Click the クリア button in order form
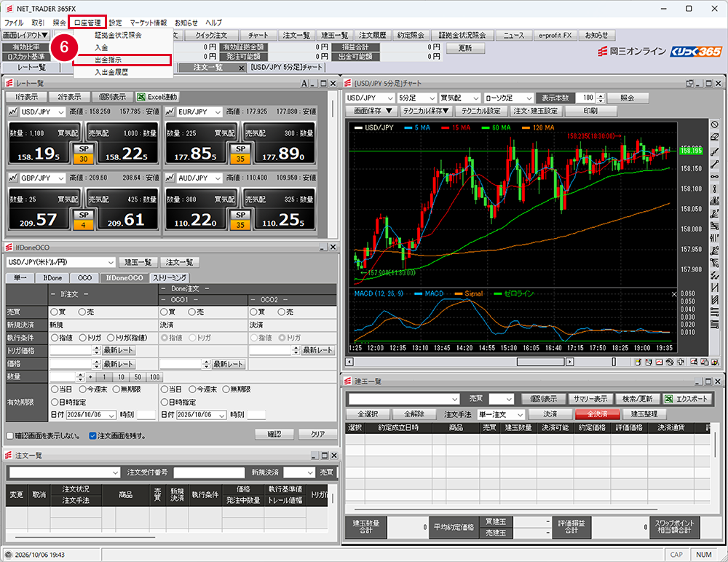728x562 pixels. point(317,434)
